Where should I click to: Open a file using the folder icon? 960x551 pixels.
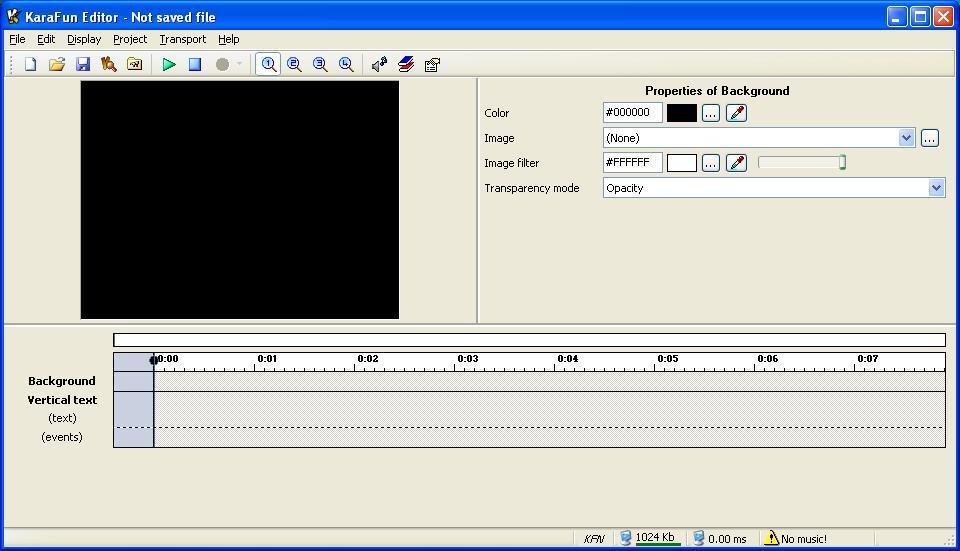pos(56,64)
